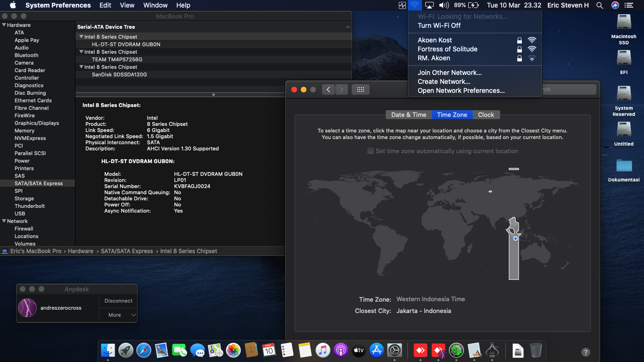Open the Apple TV app in the Dock
This screenshot has height=362, width=644.
point(358,350)
